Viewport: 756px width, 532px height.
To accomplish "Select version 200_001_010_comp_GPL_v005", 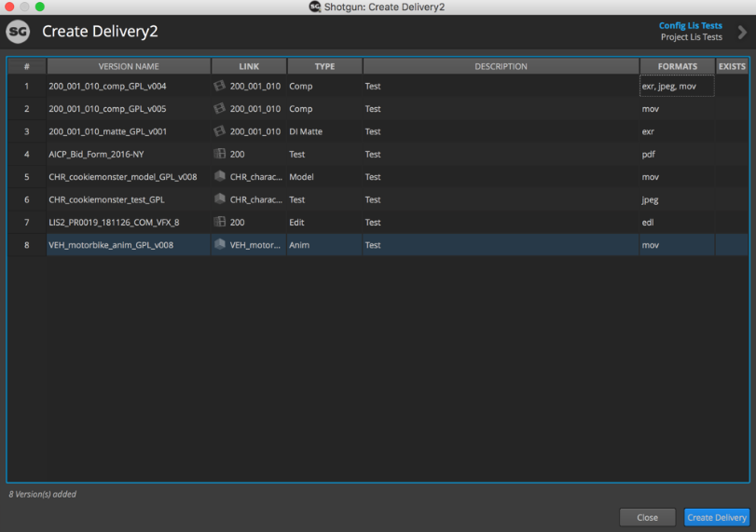I will pyautogui.click(x=107, y=109).
